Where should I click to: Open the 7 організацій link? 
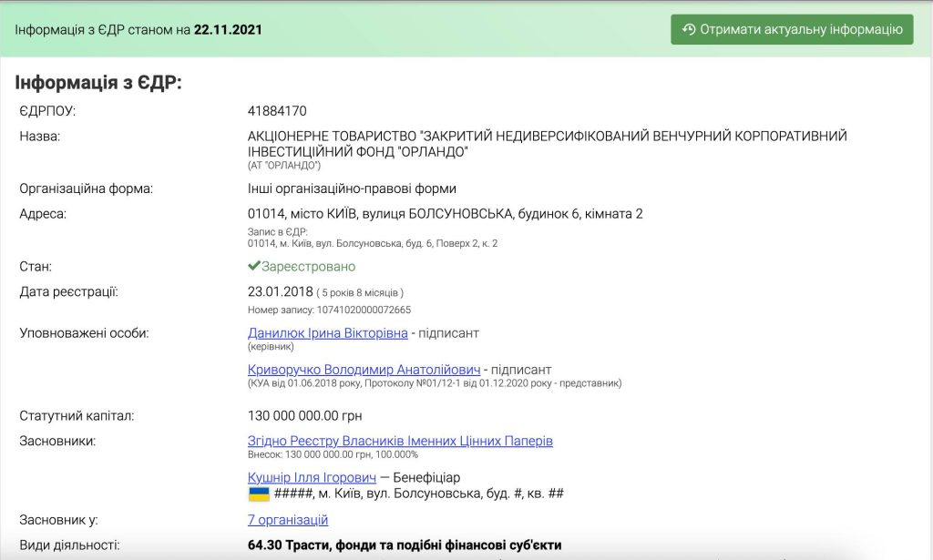(287, 520)
